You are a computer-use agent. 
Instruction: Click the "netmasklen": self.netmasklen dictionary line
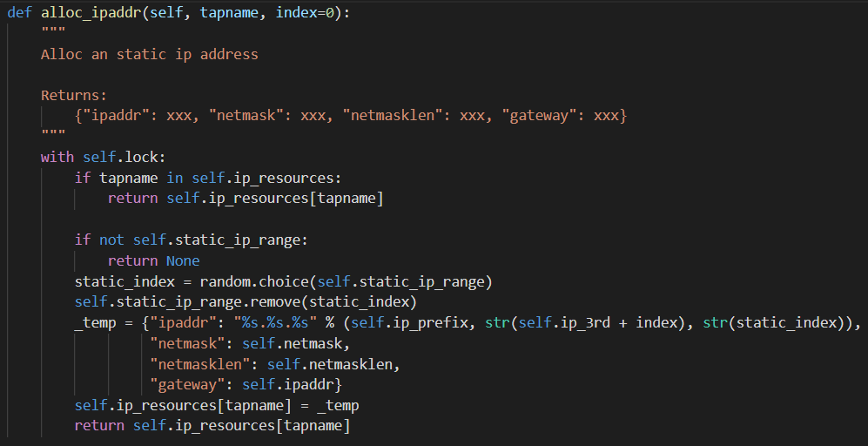(275, 365)
